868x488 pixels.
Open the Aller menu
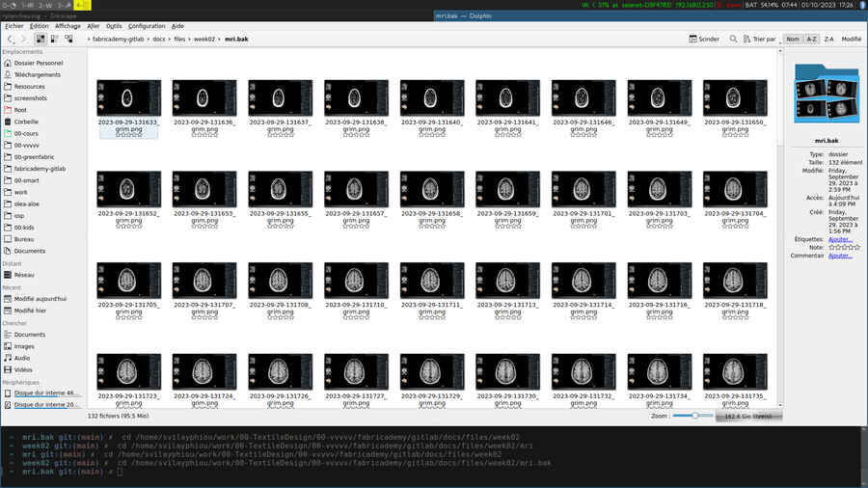pyautogui.click(x=93, y=26)
